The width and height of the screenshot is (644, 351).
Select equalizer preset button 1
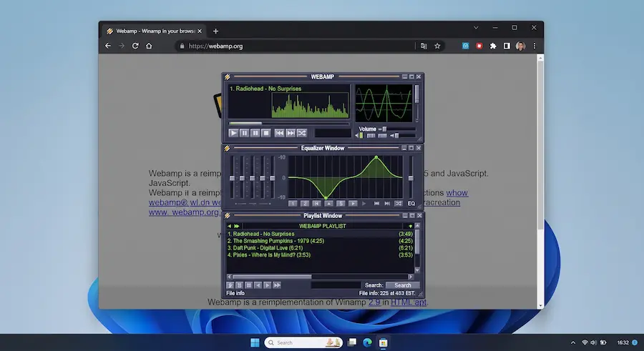click(x=293, y=203)
